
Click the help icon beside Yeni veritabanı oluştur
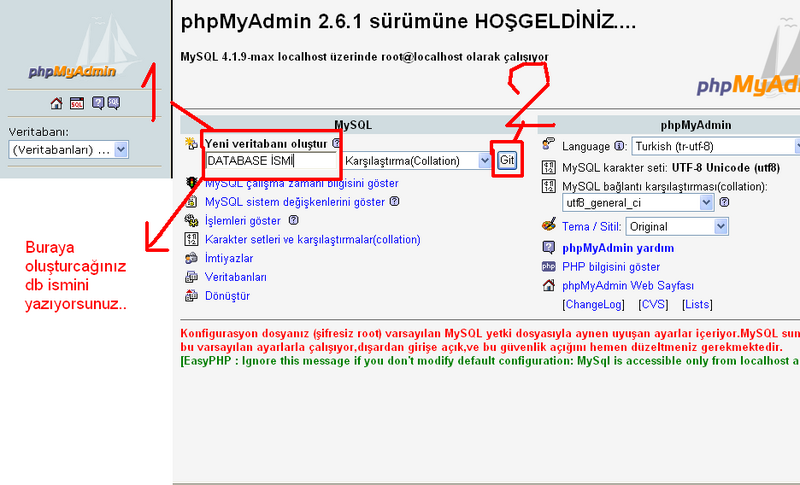[336, 143]
